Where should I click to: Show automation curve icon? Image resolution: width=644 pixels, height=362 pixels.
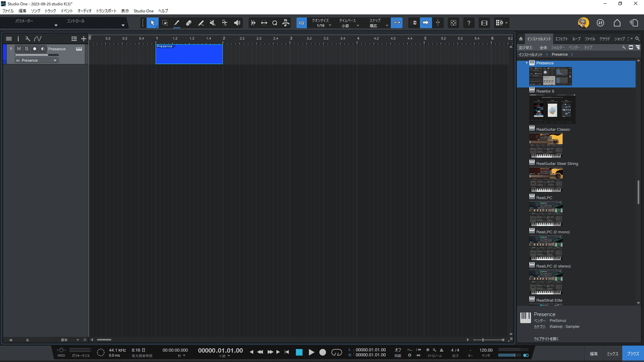tap(38, 39)
